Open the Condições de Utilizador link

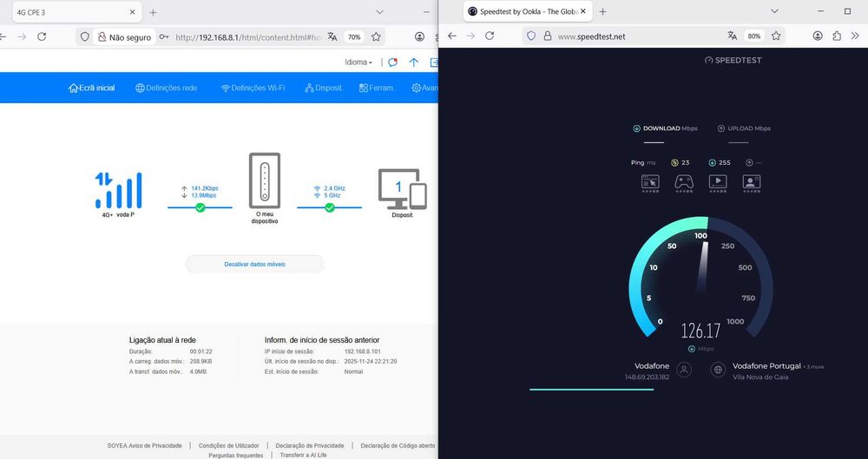228,445
